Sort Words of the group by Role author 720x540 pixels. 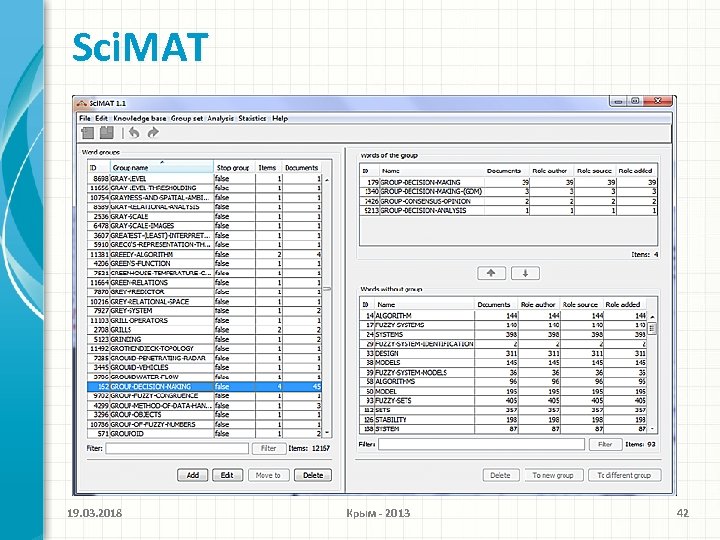550,171
